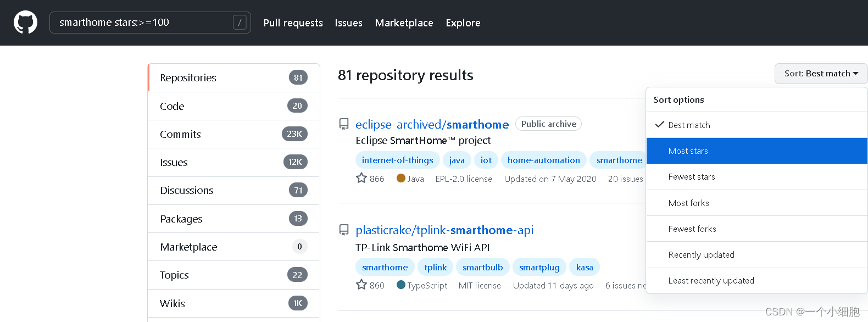Click the internet-of-things topic tag
Screen dimensions: 868x322
click(x=397, y=160)
